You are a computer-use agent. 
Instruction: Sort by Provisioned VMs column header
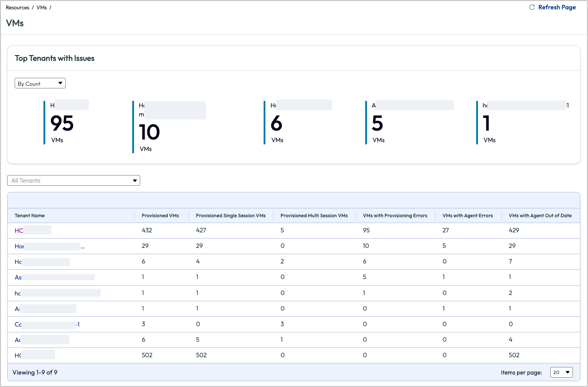click(x=160, y=215)
